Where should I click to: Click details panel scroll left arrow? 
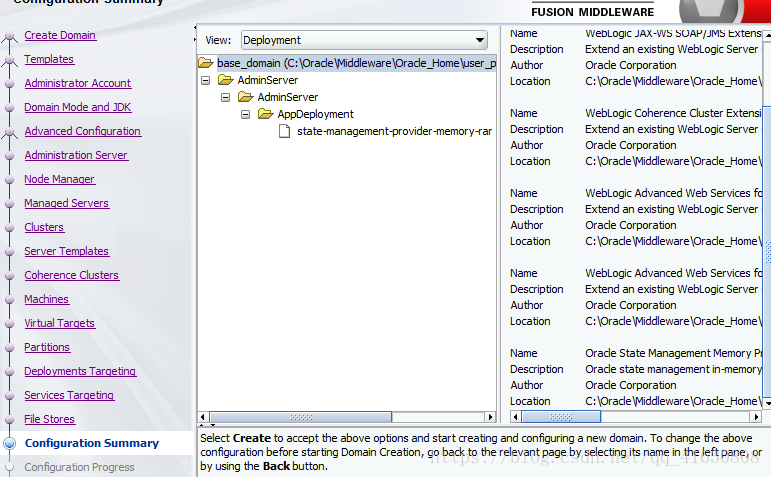point(515,417)
